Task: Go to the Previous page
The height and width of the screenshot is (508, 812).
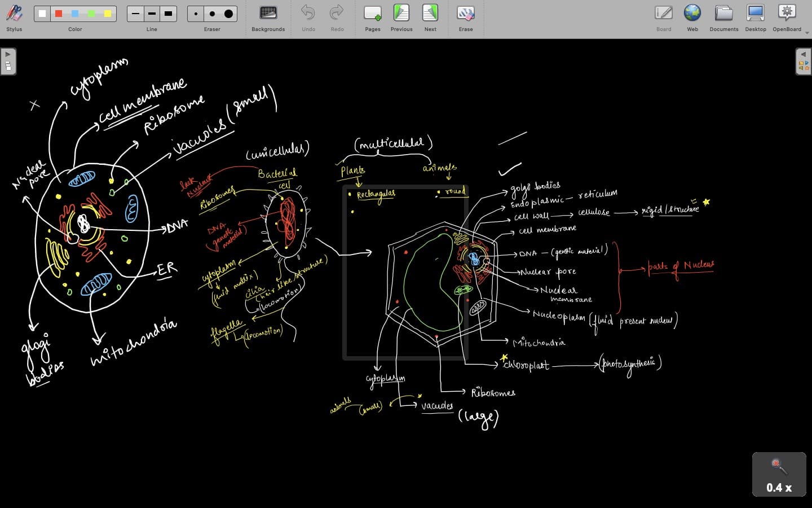Action: click(x=401, y=14)
